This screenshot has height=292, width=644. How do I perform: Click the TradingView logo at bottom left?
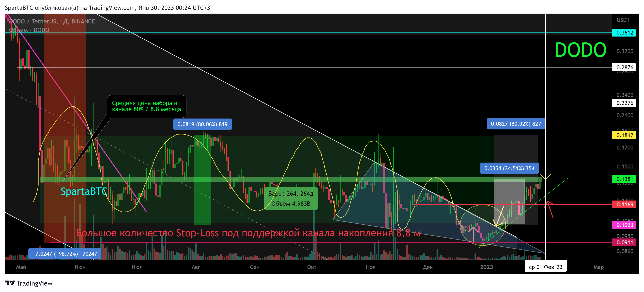click(x=29, y=283)
